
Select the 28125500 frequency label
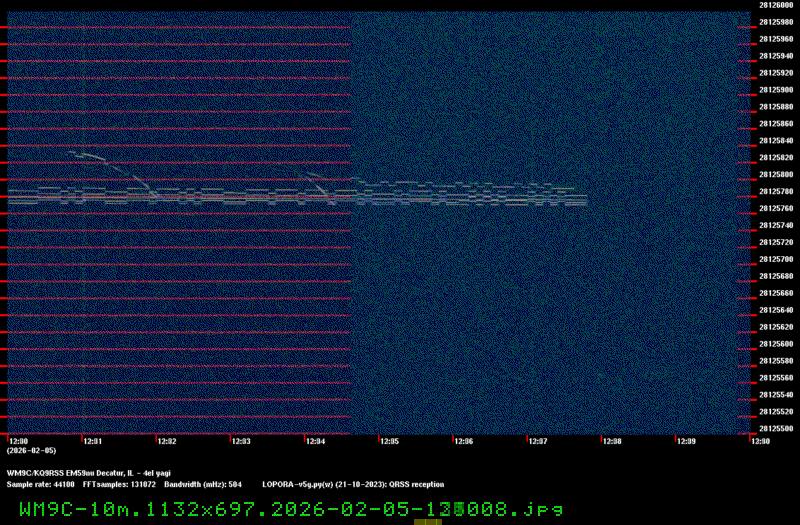pos(776,429)
